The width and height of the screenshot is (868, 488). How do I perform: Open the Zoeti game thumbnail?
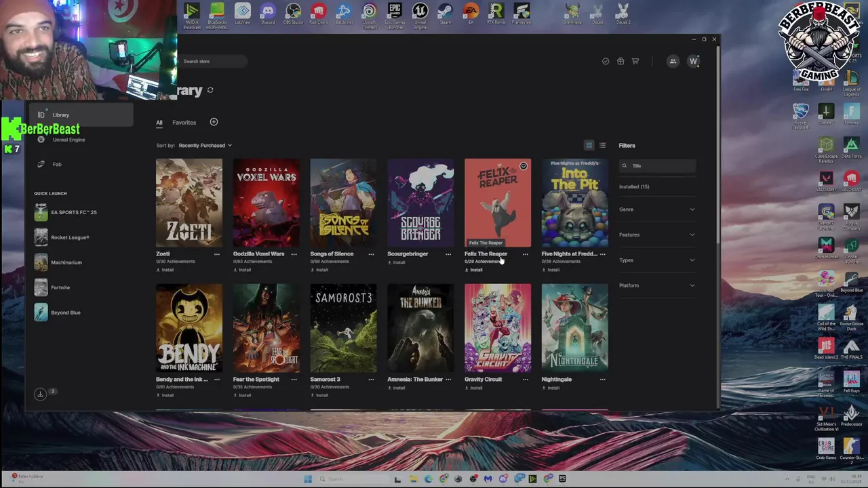coord(189,203)
